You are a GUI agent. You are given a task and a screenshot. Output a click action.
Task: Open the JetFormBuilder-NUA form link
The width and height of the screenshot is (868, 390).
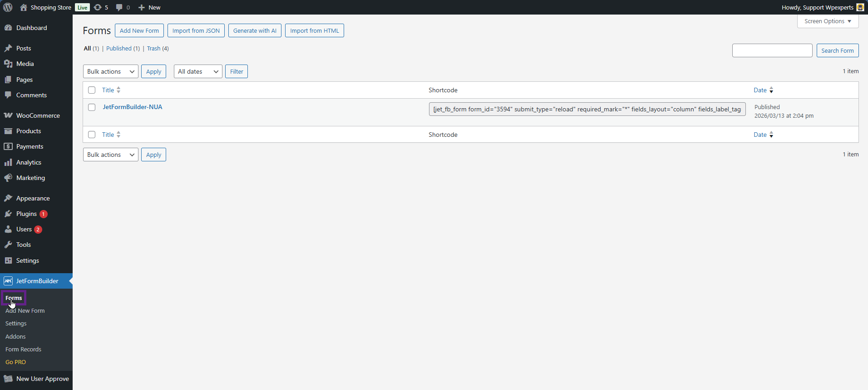click(132, 107)
